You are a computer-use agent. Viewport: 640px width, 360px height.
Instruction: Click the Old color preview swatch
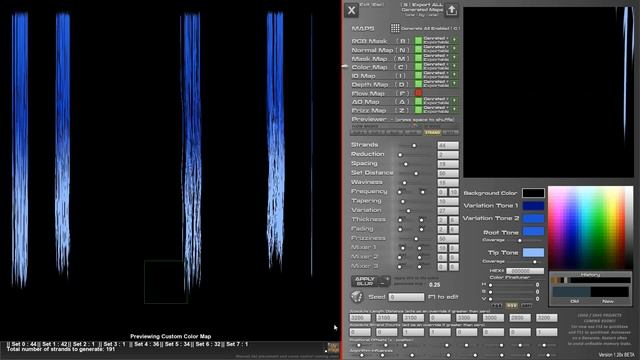[571, 291]
